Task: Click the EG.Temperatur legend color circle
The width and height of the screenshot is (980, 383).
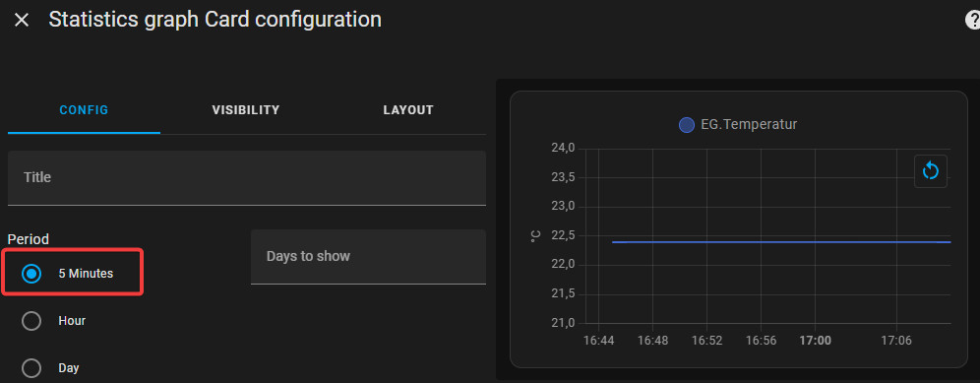Action: [x=686, y=125]
